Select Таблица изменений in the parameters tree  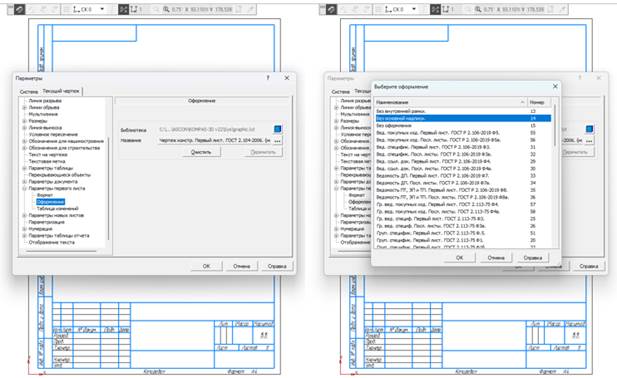(x=57, y=208)
